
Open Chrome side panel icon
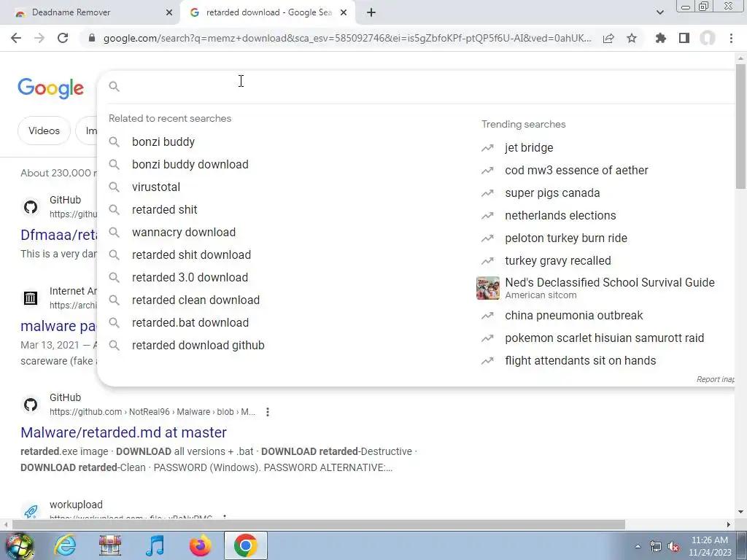pos(684,38)
